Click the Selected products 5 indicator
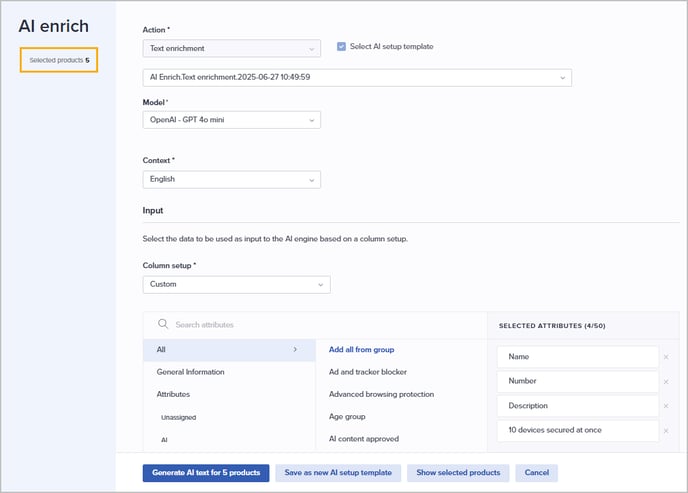Screen dimensions: 688x493 pyautogui.click(x=59, y=60)
